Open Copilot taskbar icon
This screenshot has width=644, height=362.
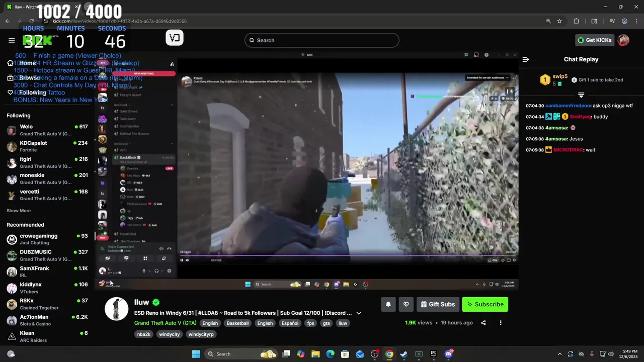coord(301,354)
